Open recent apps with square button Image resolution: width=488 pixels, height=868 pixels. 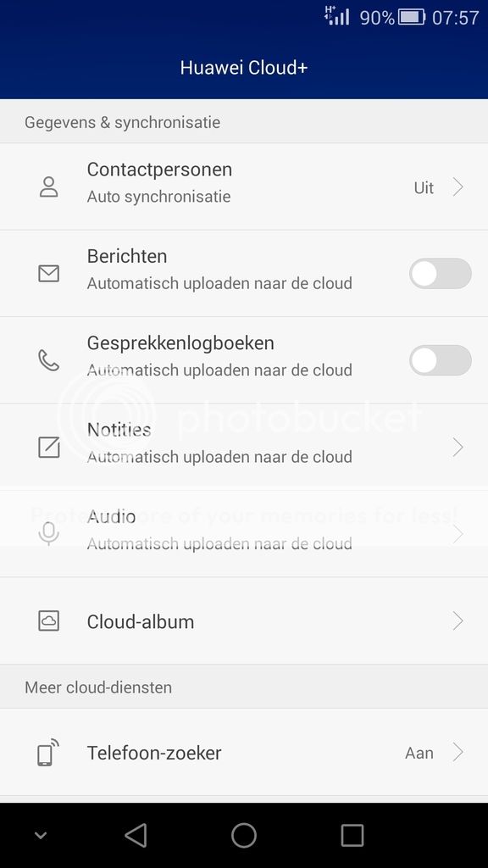pyautogui.click(x=352, y=835)
